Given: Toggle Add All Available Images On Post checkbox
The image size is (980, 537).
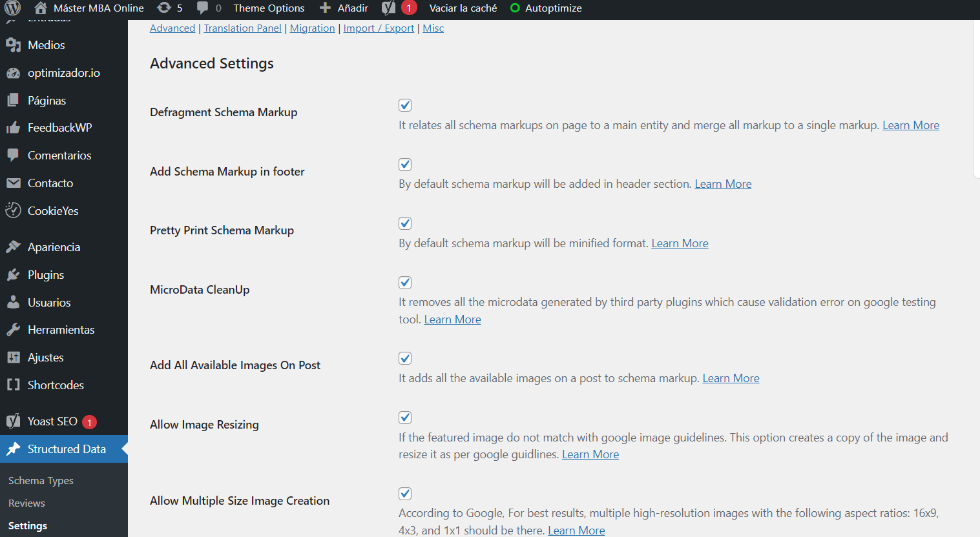Looking at the screenshot, I should (405, 358).
